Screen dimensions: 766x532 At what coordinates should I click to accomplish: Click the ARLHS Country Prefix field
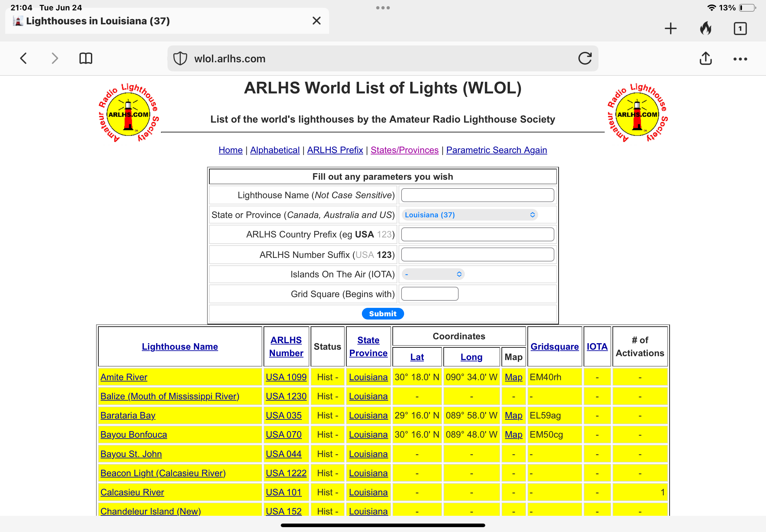[x=477, y=235]
